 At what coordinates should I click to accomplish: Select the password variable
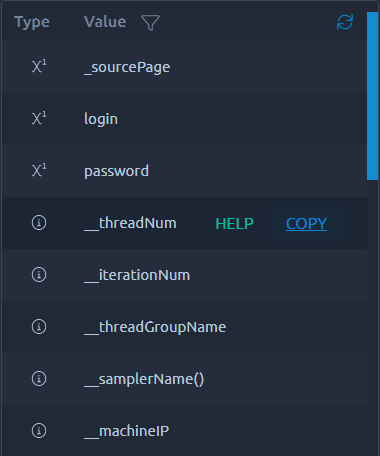(184, 171)
